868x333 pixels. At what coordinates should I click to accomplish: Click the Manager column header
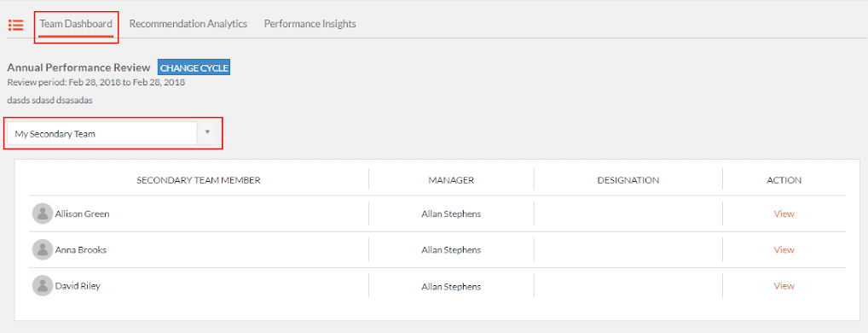click(451, 180)
